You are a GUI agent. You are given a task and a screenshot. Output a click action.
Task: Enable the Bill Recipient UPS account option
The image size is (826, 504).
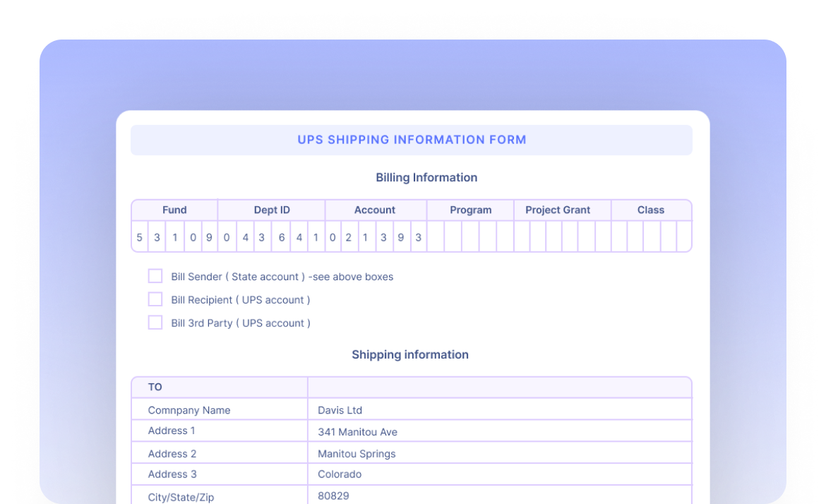(x=155, y=299)
